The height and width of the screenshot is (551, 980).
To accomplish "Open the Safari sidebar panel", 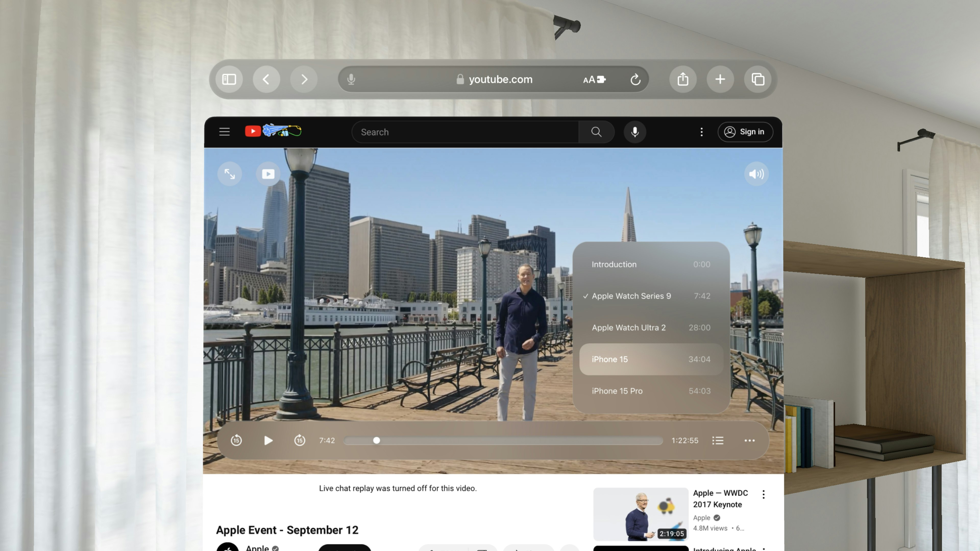I will tap(229, 79).
